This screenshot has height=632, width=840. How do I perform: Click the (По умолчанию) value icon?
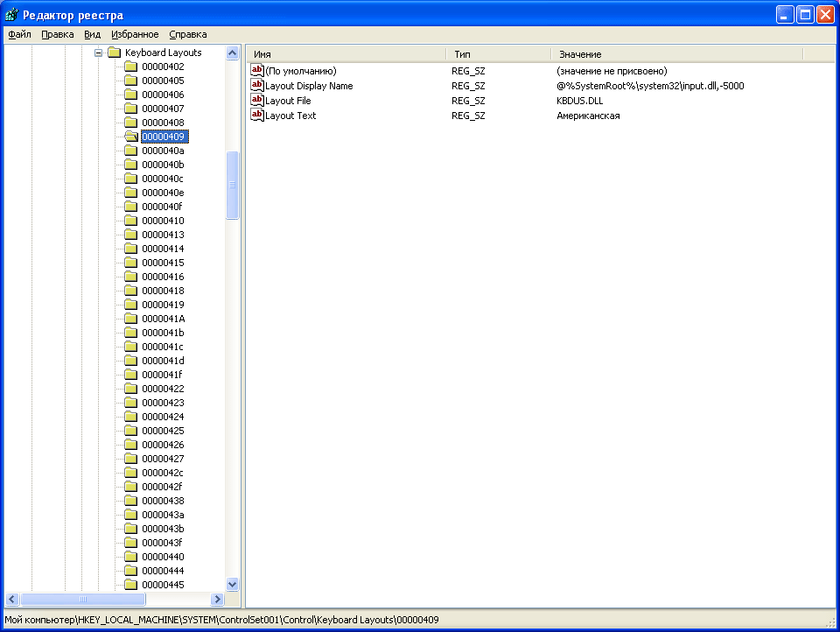[257, 71]
